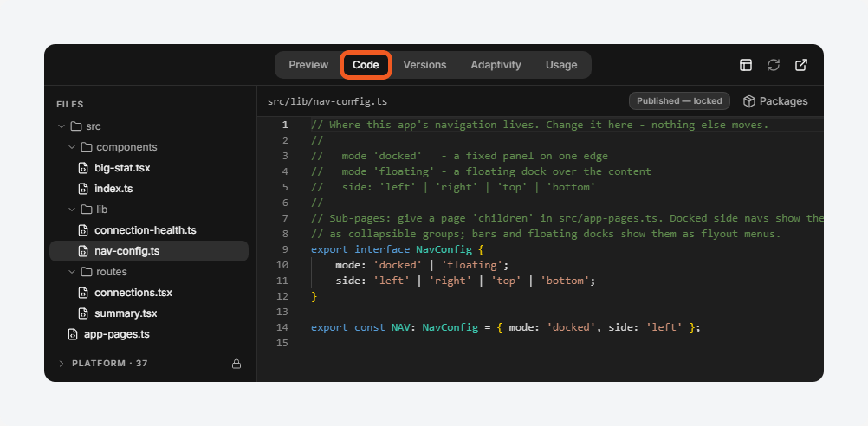
Task: Click file icon beside summary.tsx
Action: [x=83, y=313]
